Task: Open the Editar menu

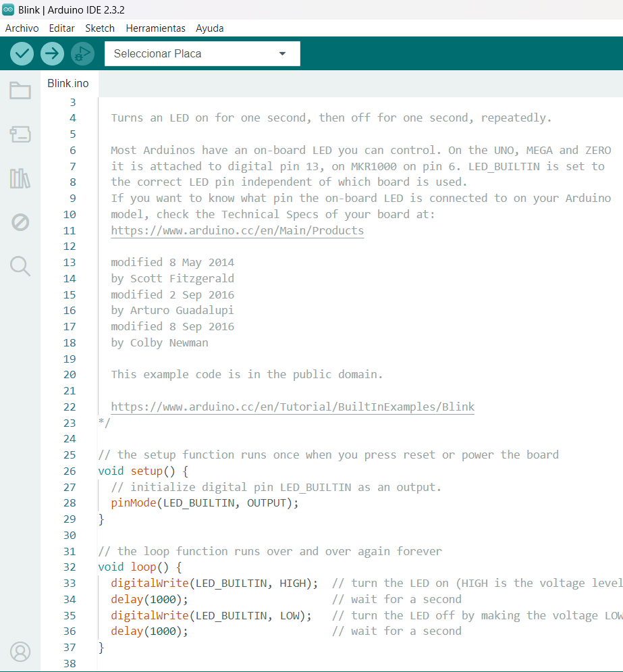Action: point(61,28)
